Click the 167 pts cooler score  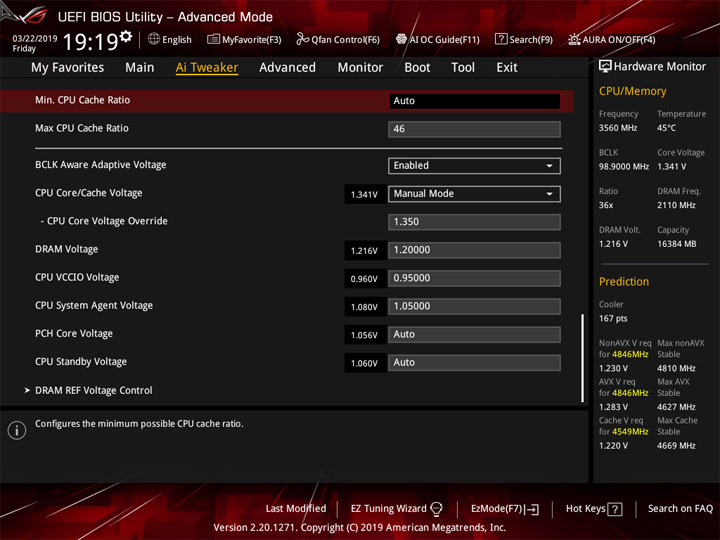point(613,319)
